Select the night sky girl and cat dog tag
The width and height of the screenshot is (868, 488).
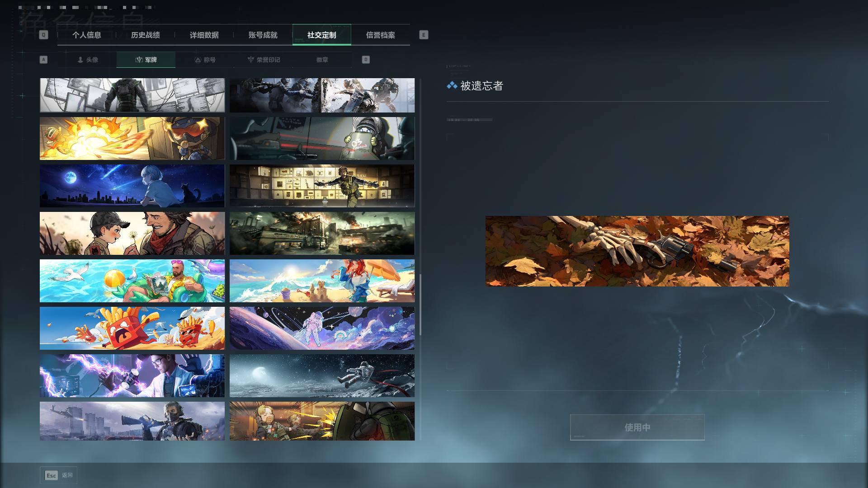coord(132,186)
